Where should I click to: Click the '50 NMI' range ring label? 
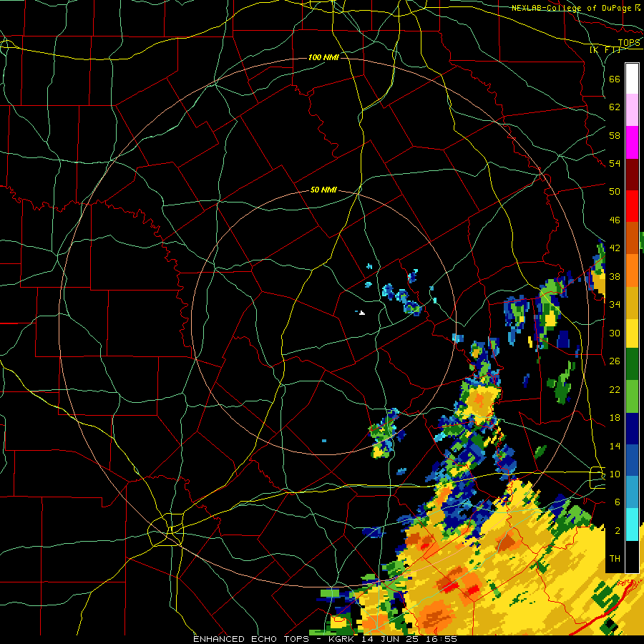tap(323, 190)
